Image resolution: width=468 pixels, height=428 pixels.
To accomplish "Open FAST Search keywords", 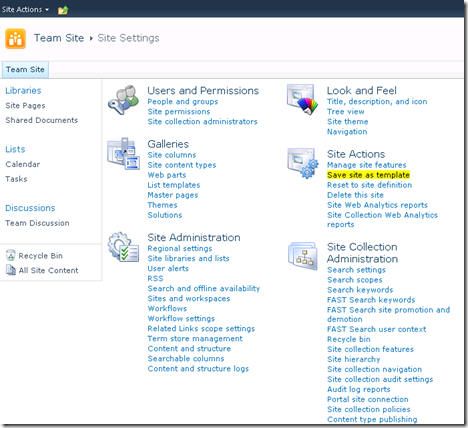I will 371,300.
